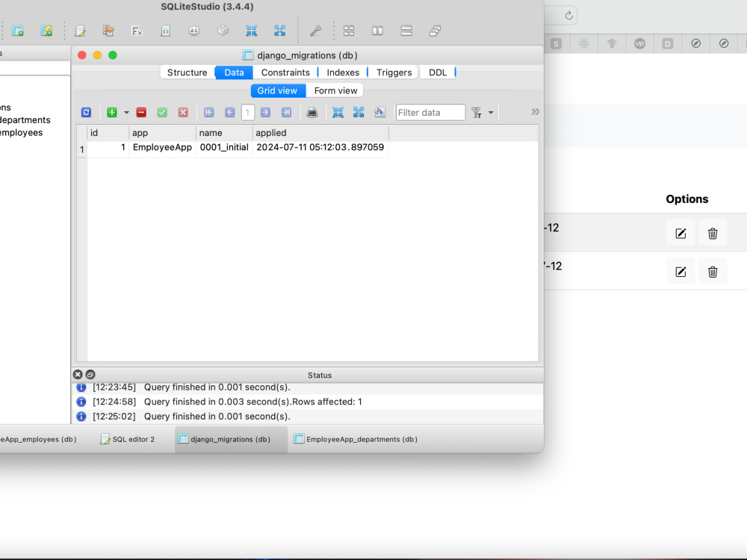The height and width of the screenshot is (560, 747).
Task: Open the code snippets editor icon
Action: pos(165,31)
